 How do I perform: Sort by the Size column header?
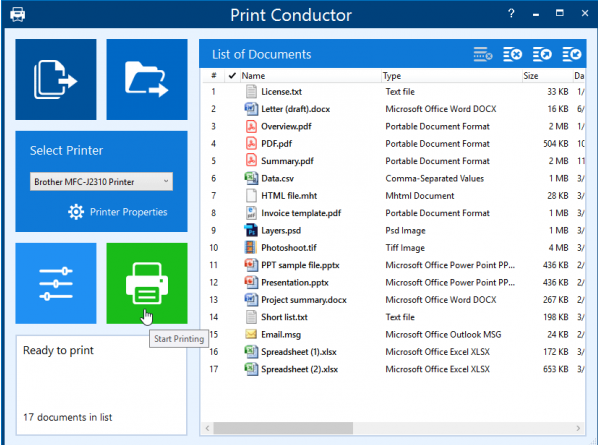tap(547, 76)
